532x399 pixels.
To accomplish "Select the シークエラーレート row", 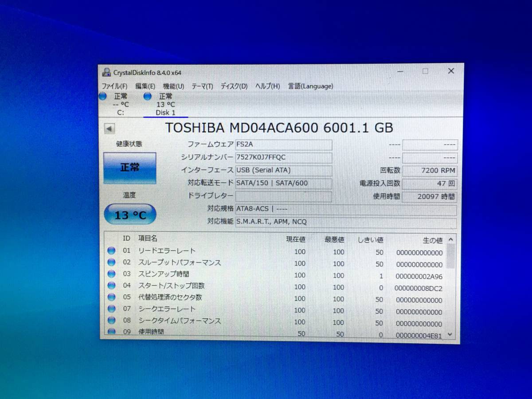I will click(275, 310).
